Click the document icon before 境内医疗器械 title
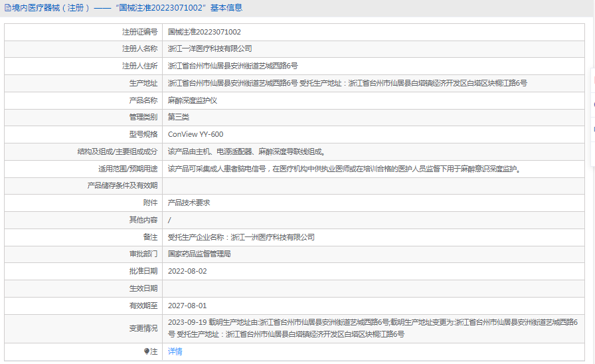 (7, 7)
